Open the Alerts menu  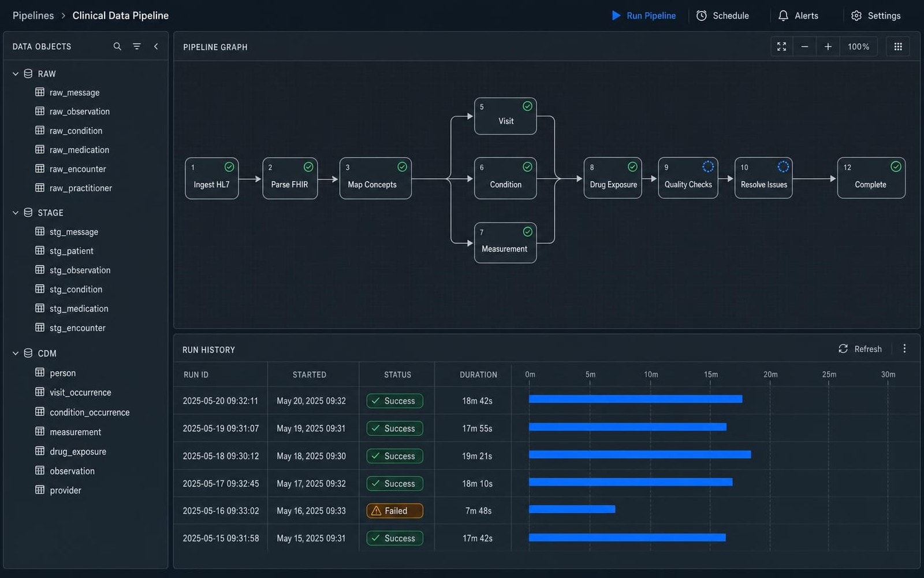point(798,16)
